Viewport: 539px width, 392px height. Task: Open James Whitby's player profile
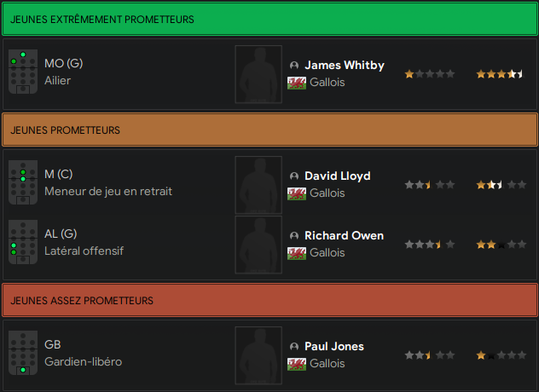click(x=345, y=66)
